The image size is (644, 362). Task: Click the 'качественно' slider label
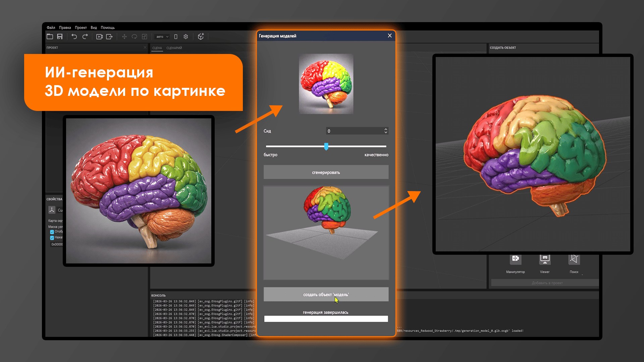click(376, 155)
